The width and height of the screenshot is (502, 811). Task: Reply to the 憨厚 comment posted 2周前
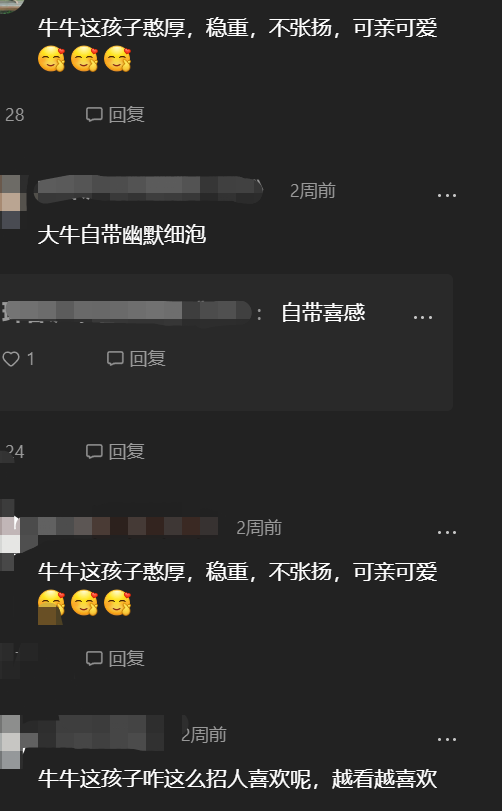(115, 658)
